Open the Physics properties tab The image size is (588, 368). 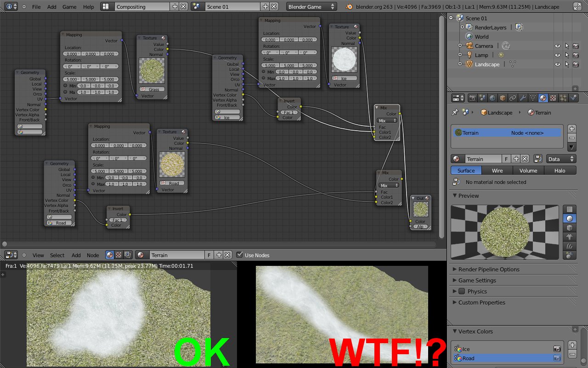click(x=573, y=98)
